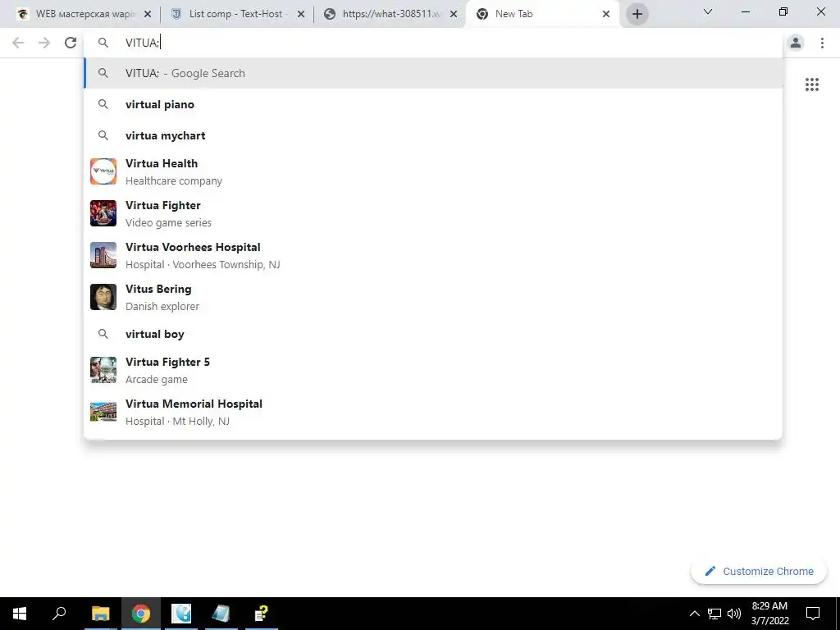Open Chrome's three-dot menu
840x630 pixels.
[x=822, y=43]
